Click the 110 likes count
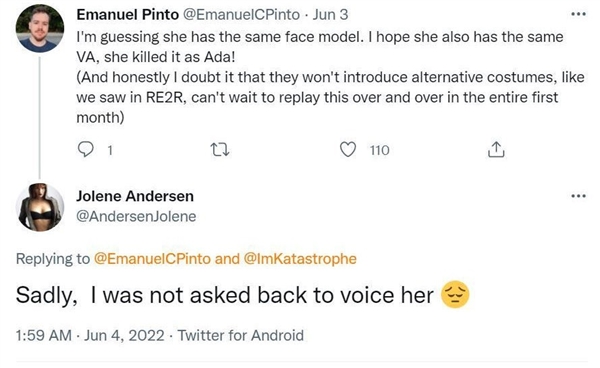The height and width of the screenshot is (368, 600). point(380,150)
